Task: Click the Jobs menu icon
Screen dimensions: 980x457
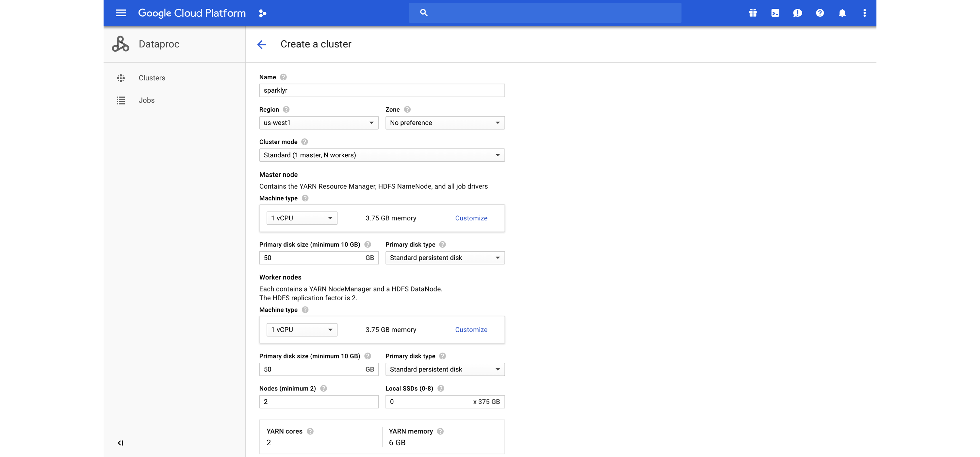Action: coord(121,100)
